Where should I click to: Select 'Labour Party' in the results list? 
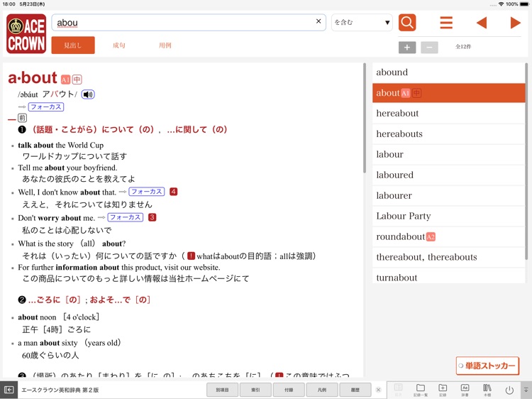click(x=448, y=216)
